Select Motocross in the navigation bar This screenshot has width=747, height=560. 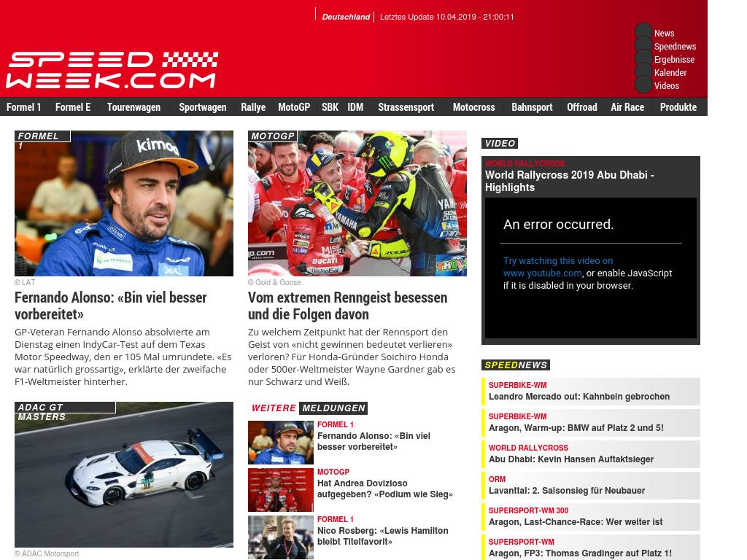pyautogui.click(x=473, y=107)
